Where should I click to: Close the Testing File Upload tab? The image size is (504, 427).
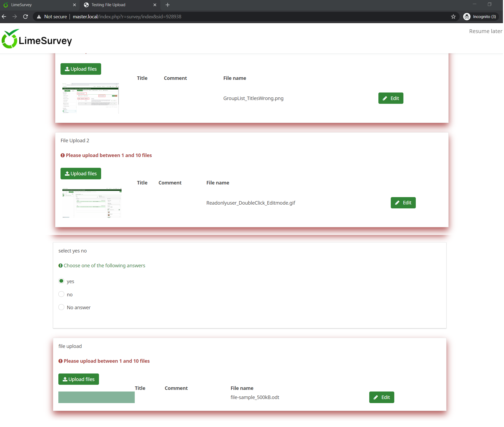(x=155, y=5)
